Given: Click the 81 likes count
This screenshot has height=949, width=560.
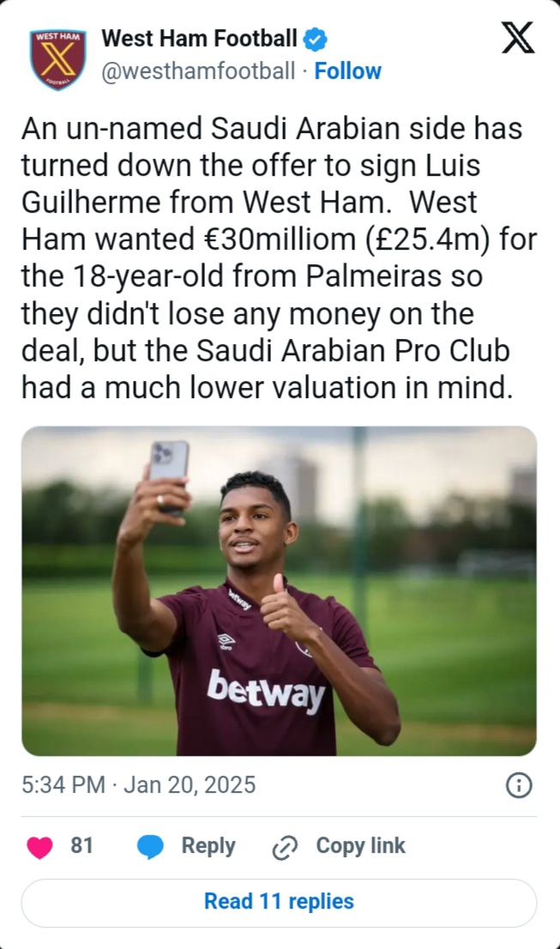Looking at the screenshot, I should click(x=81, y=846).
